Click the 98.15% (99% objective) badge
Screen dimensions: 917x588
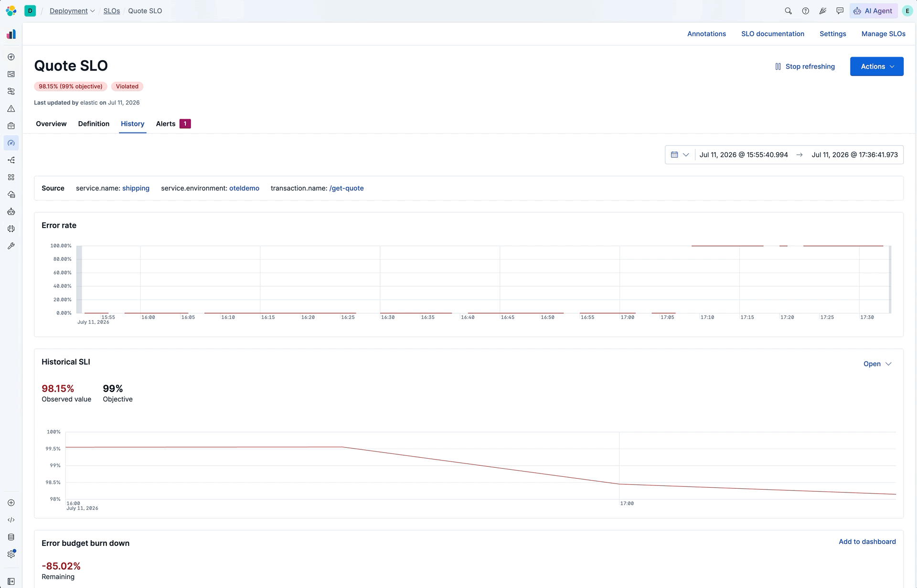[x=71, y=86]
